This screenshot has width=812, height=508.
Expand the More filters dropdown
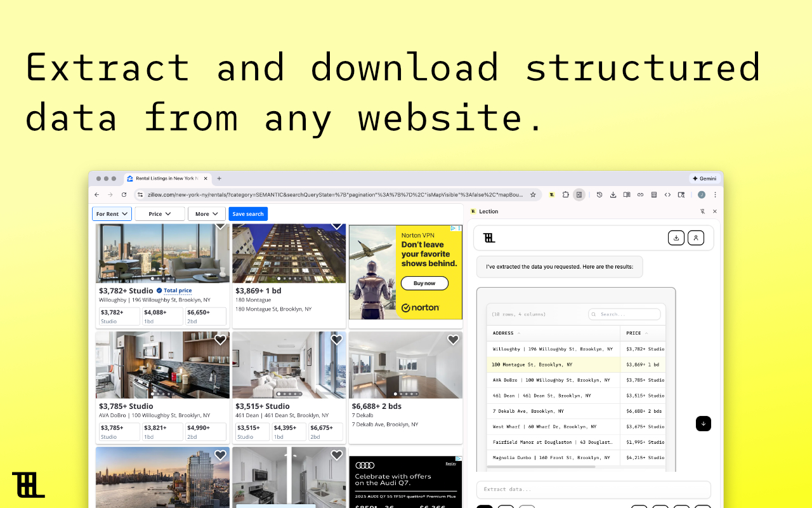[x=207, y=214]
